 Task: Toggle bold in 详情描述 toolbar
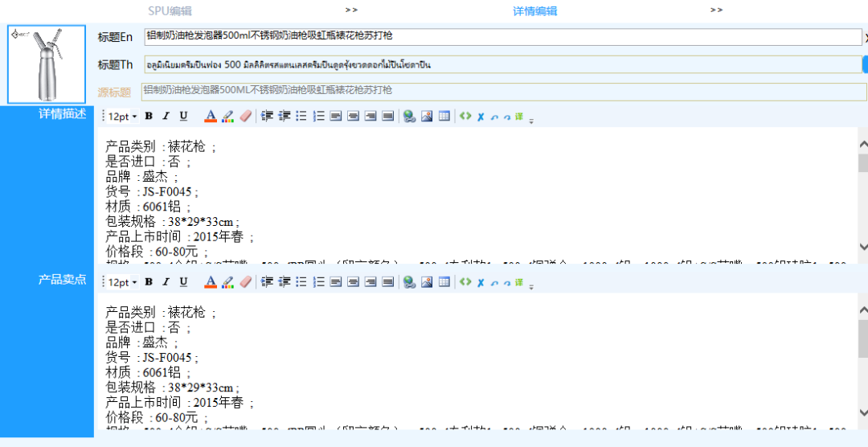(x=149, y=116)
